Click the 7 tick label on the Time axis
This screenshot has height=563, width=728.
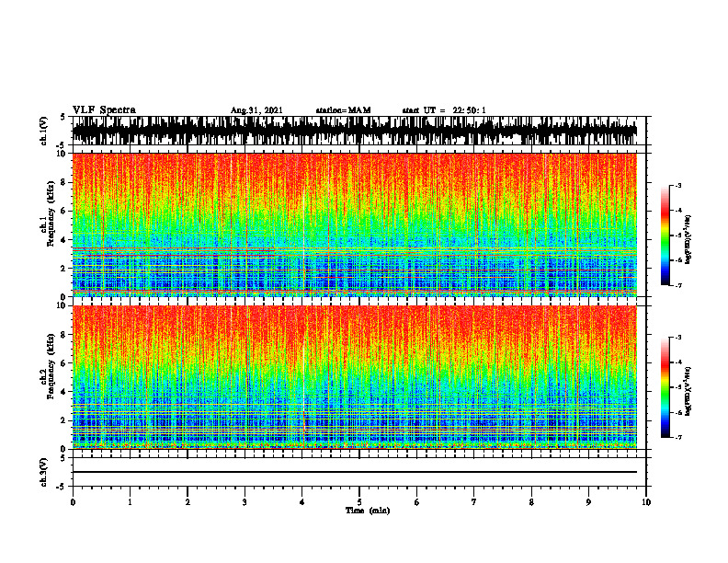click(474, 502)
